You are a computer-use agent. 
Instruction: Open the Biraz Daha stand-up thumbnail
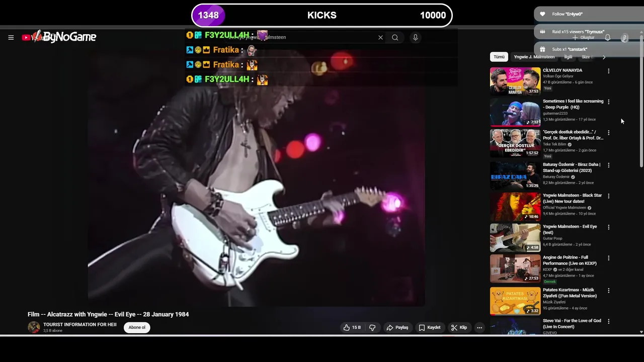pyautogui.click(x=515, y=175)
